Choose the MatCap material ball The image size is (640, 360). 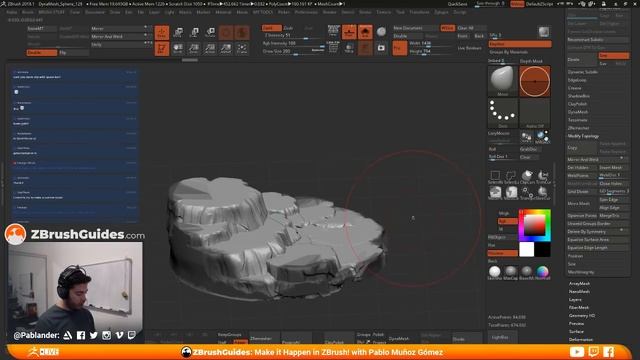(511, 272)
